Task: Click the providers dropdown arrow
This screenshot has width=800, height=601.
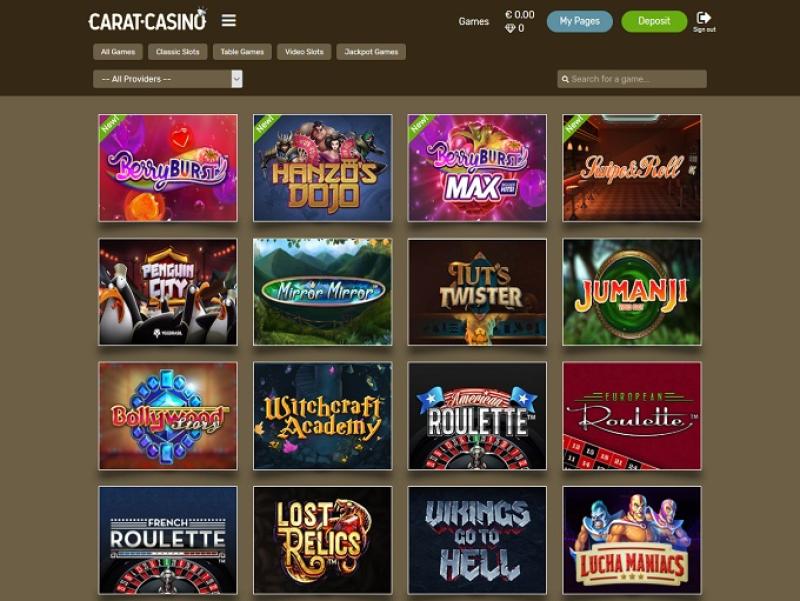Action: [237, 79]
